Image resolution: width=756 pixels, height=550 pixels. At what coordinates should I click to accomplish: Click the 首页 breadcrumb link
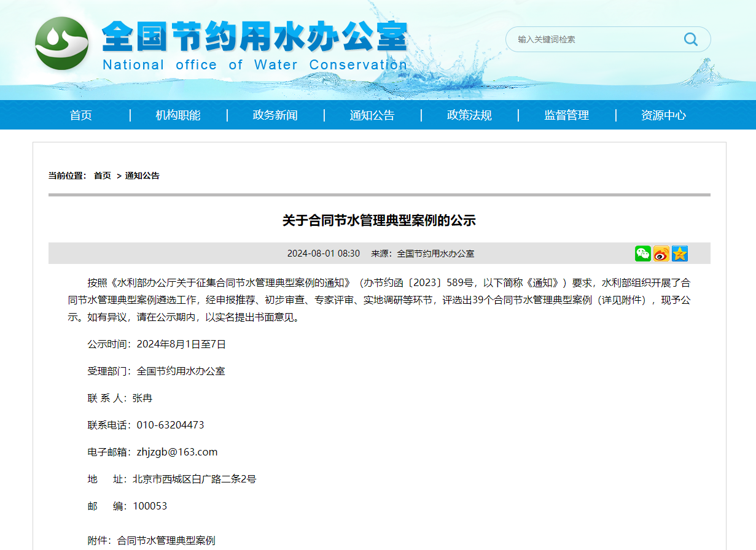102,176
